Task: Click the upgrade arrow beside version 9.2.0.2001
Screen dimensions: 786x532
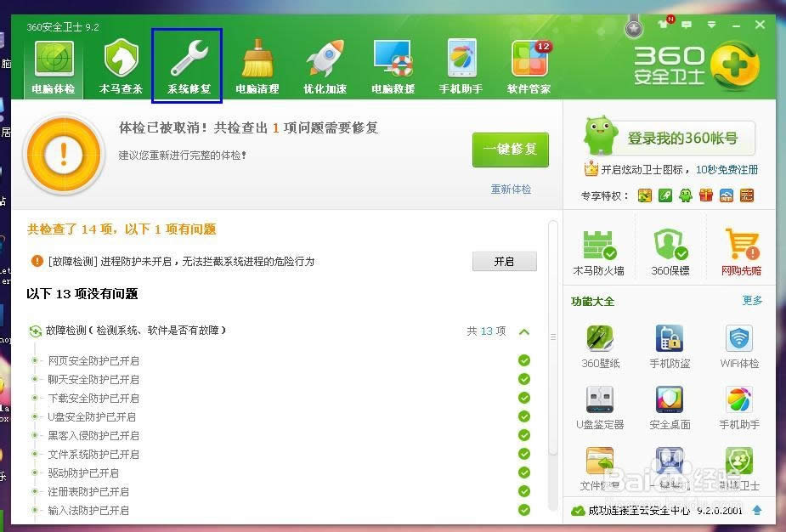Action: point(757,510)
